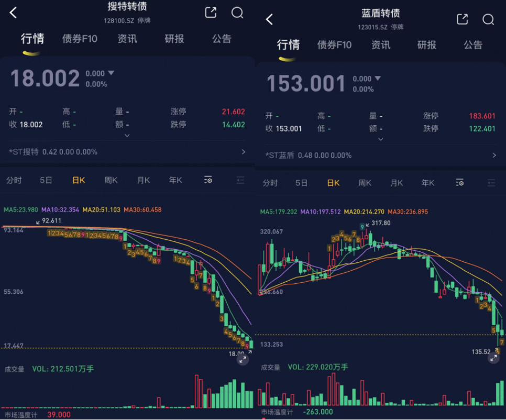Open 资讯 tab for 搜特转债
Image resolution: width=506 pixels, height=420 pixels.
click(127, 39)
